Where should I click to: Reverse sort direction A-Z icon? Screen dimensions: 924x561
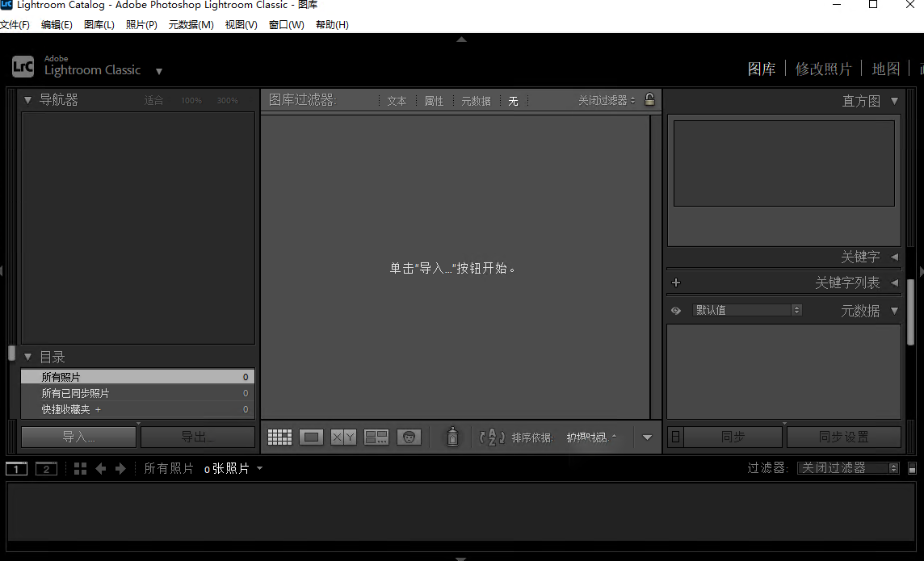(491, 437)
